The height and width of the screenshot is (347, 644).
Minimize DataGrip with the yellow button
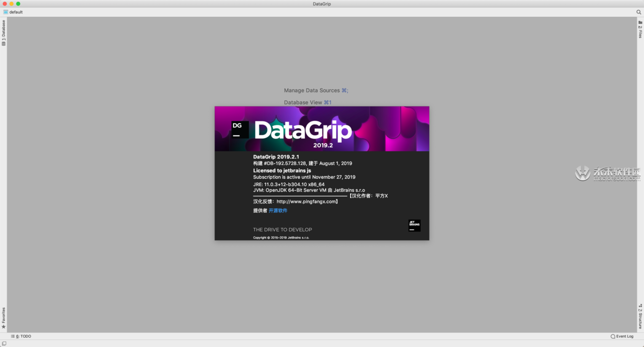[11, 4]
